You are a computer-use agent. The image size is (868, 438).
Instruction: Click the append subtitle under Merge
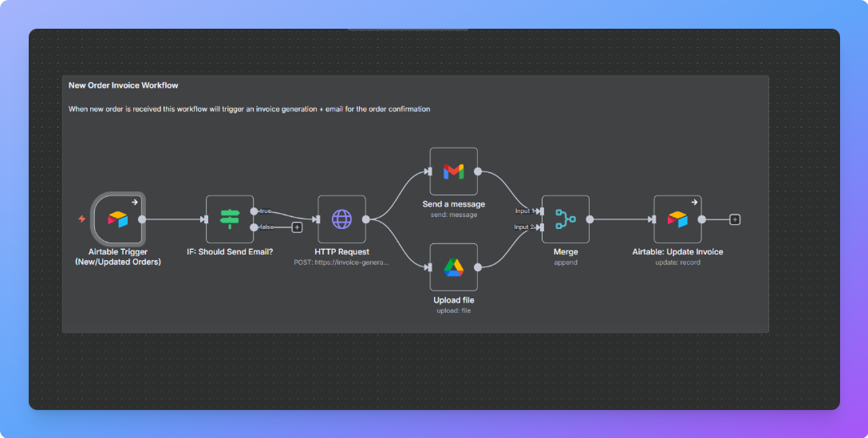click(566, 262)
